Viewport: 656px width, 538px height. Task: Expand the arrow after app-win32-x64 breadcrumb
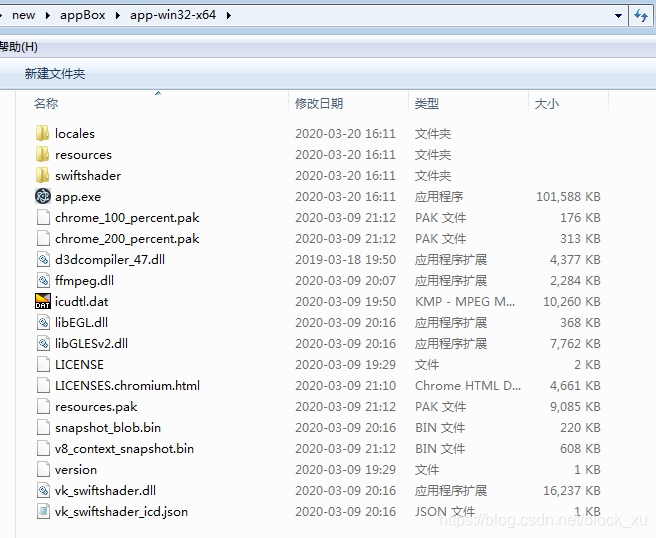click(x=228, y=15)
